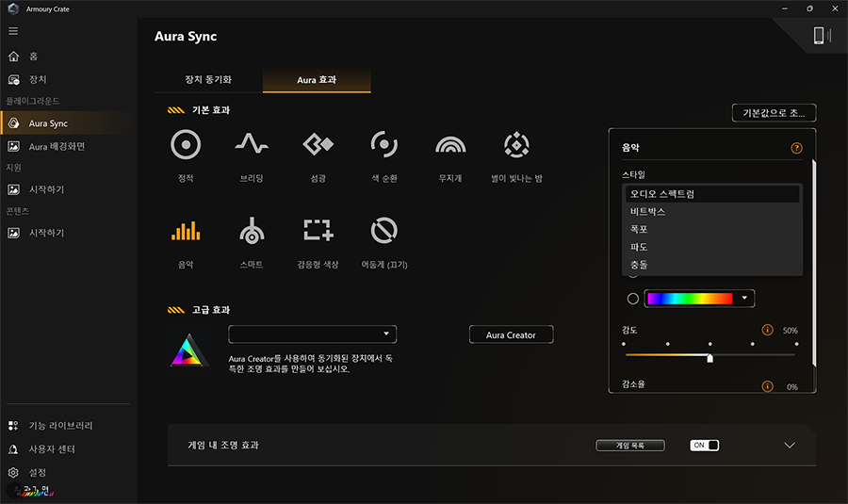This screenshot has width=848, height=504.
Task: Click the 기능 라이브러리 label in sidebar
Action: (60, 426)
